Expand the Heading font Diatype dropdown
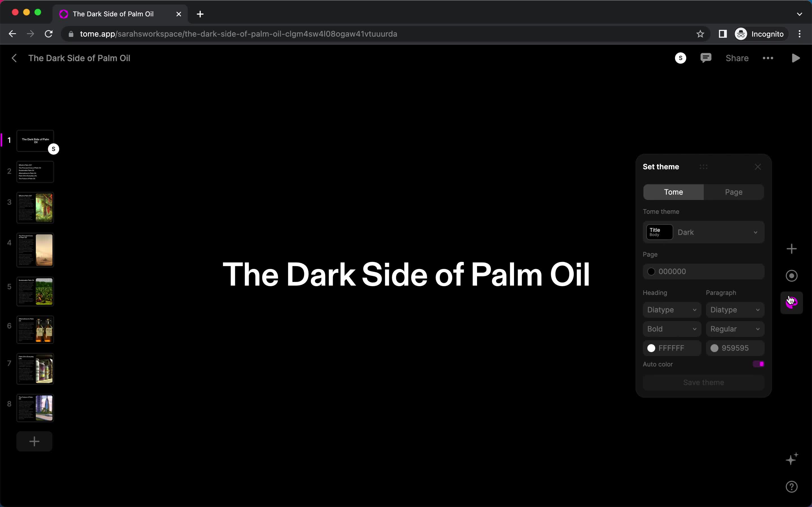 671,309
